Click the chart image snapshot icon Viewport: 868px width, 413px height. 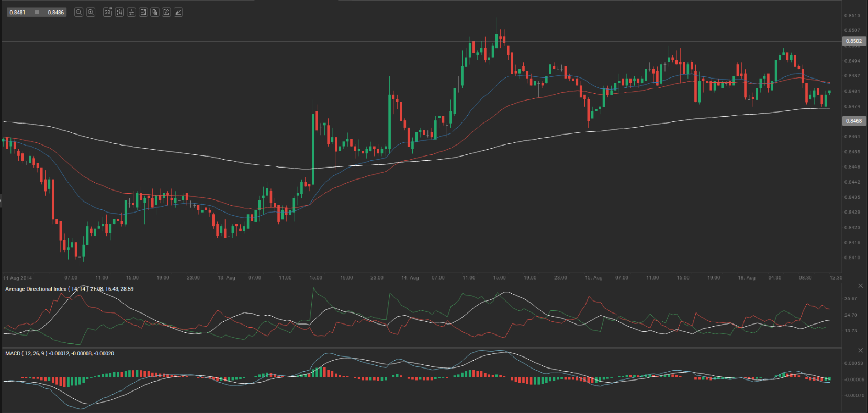[143, 12]
